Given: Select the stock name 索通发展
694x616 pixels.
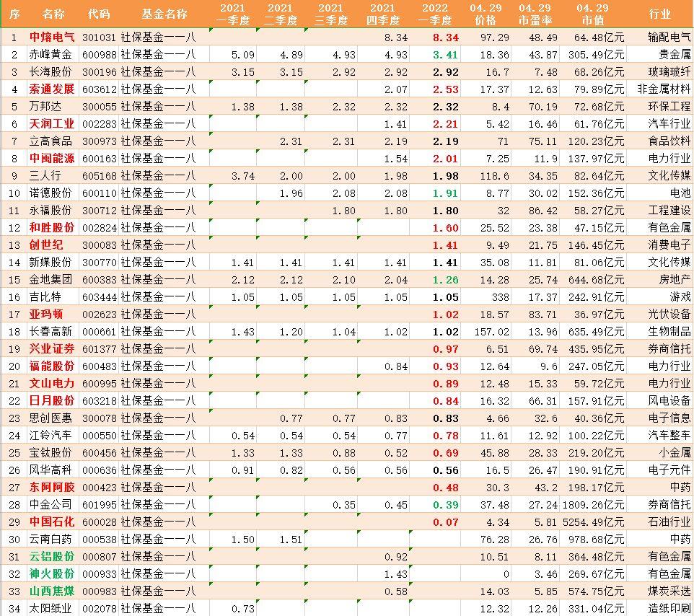Looking at the screenshot, I should pyautogui.click(x=52, y=89).
